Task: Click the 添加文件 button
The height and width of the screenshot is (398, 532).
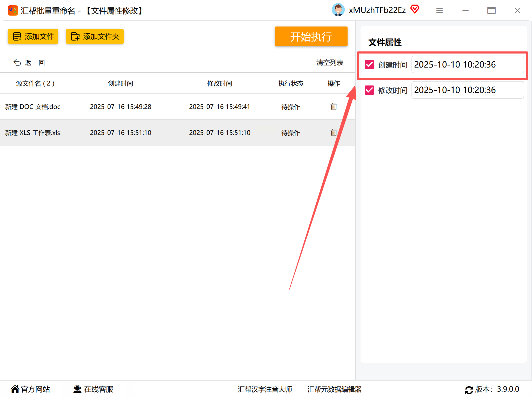Action: tap(33, 36)
